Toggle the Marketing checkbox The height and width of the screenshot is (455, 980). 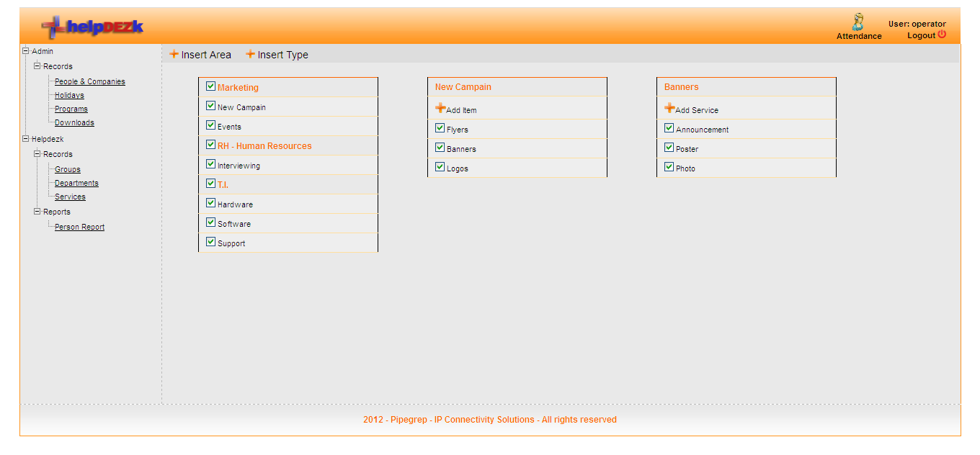pos(210,85)
